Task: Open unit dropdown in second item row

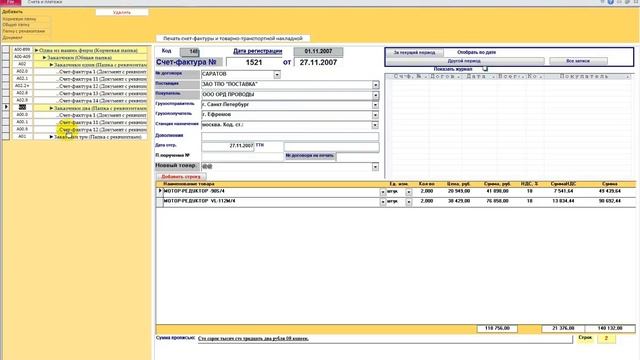Action: click(x=409, y=202)
